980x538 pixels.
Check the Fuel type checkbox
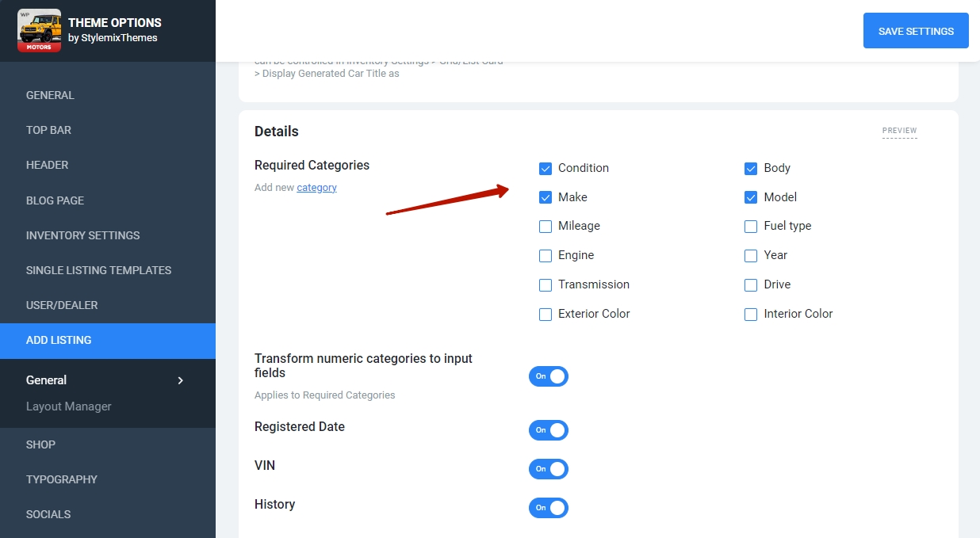pyautogui.click(x=751, y=227)
